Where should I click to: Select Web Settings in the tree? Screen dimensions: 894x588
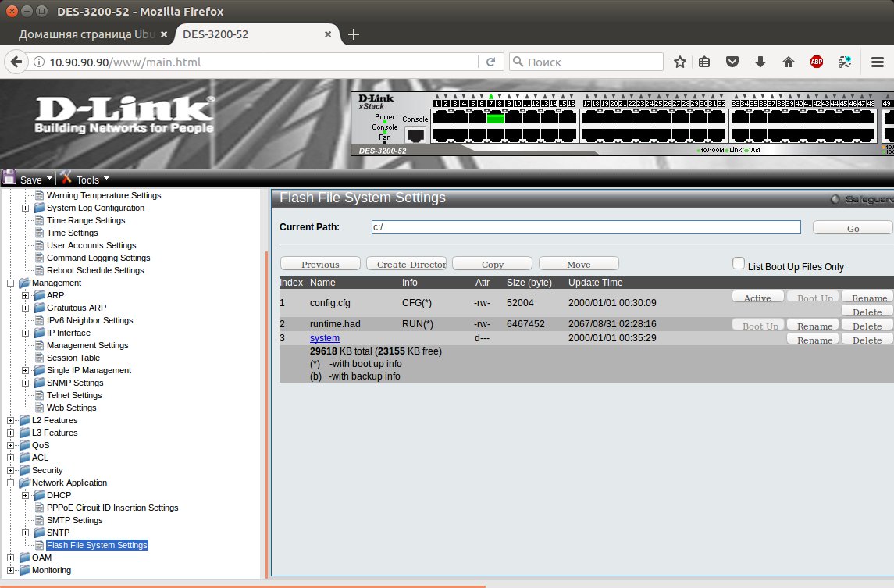(x=71, y=408)
